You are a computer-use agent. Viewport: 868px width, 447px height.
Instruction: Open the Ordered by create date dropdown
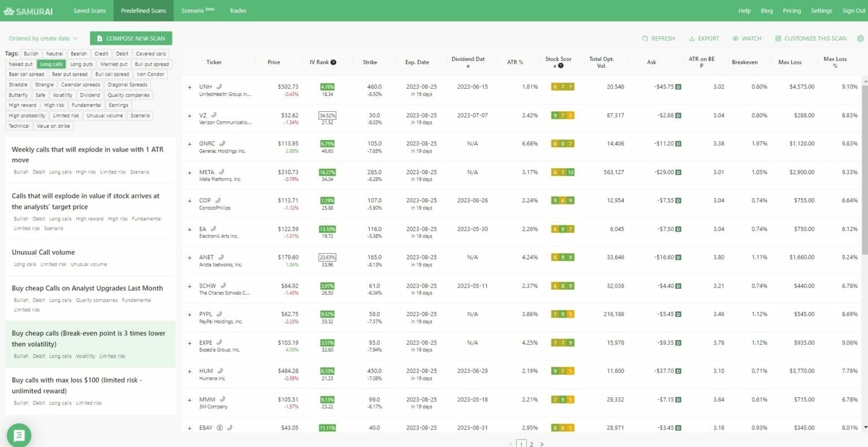tap(40, 38)
